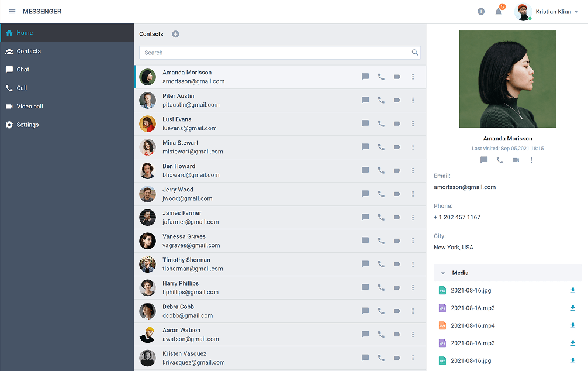The image size is (588, 371).
Task: Click jafarmer@gmail.com email text
Action: (191, 222)
